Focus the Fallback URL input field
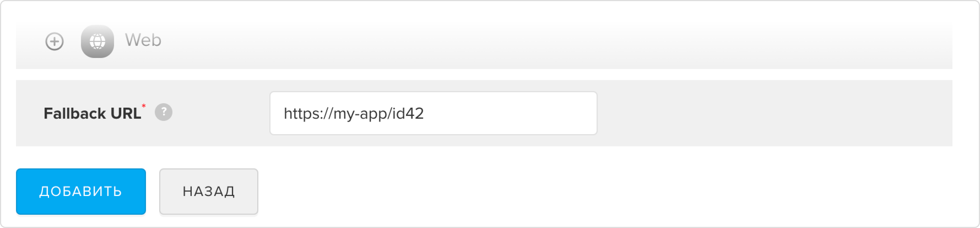The width and height of the screenshot is (980, 228). pyautogui.click(x=433, y=113)
